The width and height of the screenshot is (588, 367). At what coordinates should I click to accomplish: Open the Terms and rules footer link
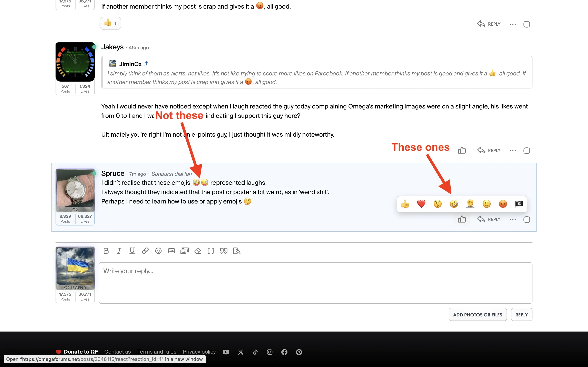point(157,352)
